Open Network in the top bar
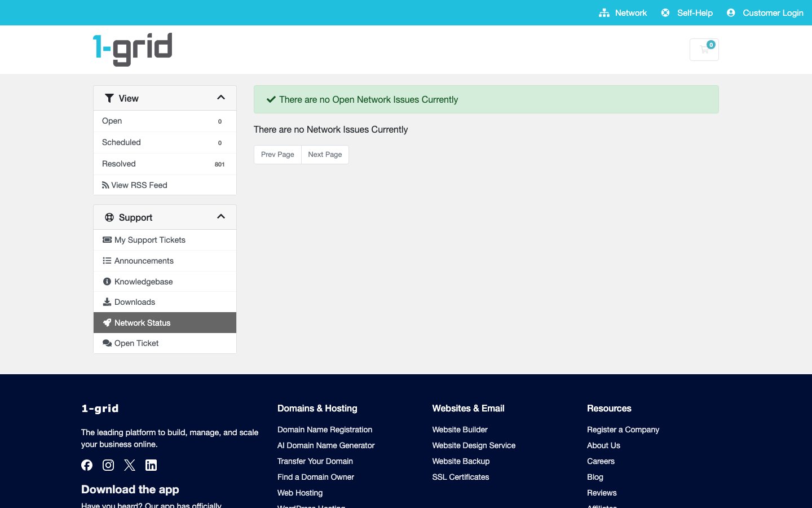 pyautogui.click(x=623, y=12)
